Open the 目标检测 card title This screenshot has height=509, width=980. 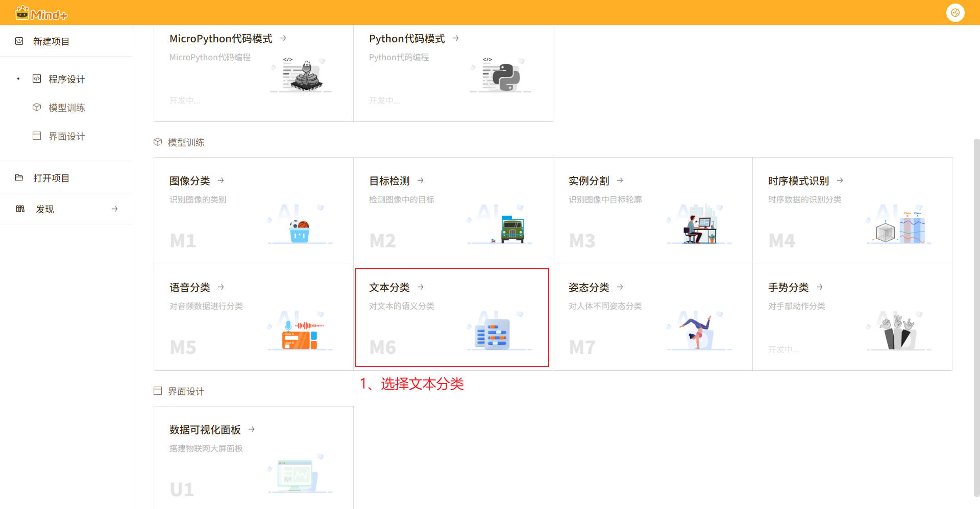(389, 181)
